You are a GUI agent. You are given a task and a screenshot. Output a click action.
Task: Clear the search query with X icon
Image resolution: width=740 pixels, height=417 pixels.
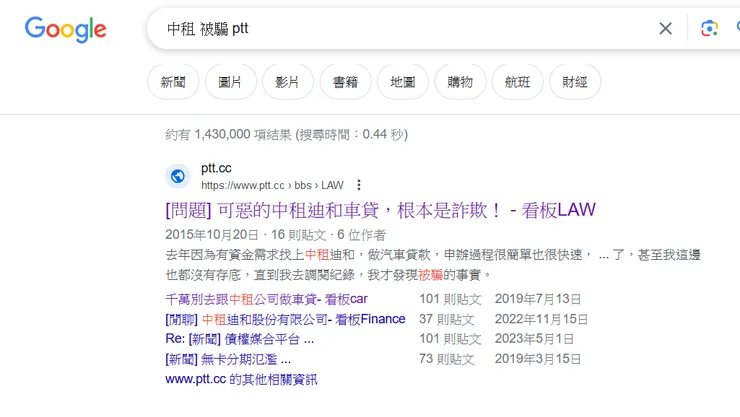coord(665,29)
